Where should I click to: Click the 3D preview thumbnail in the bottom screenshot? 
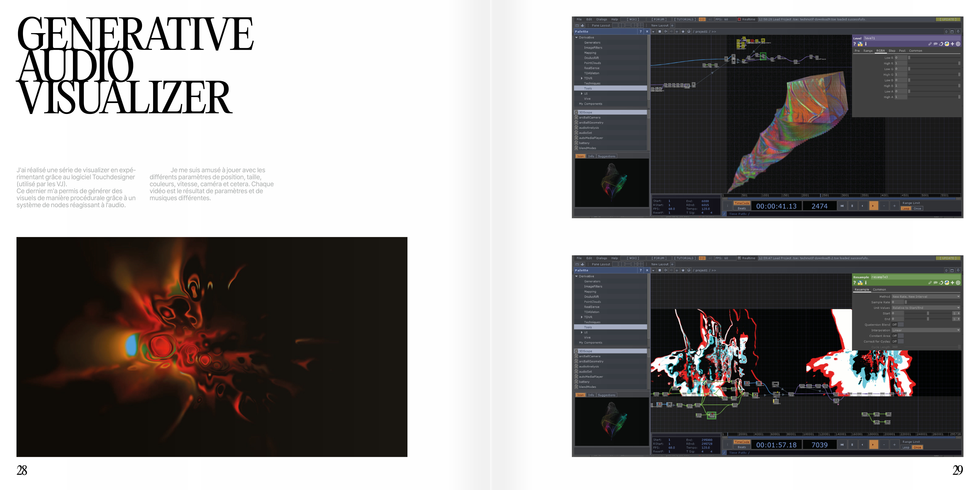pos(612,422)
